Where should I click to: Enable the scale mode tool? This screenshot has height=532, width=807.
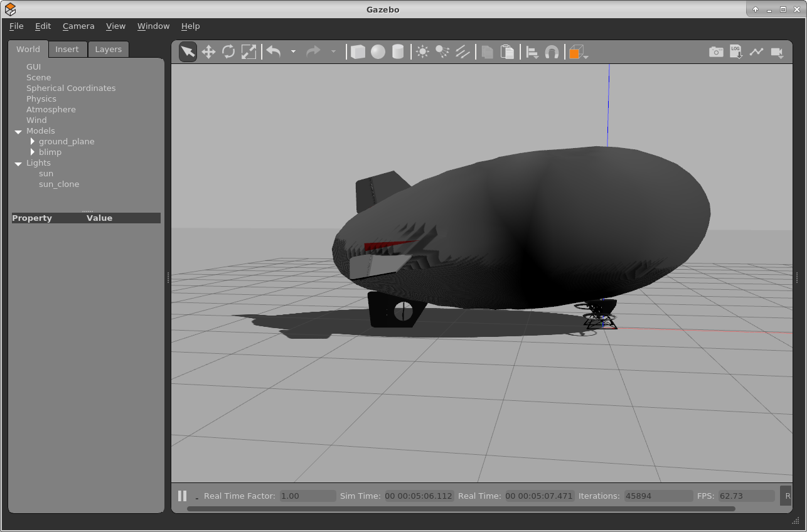click(249, 52)
